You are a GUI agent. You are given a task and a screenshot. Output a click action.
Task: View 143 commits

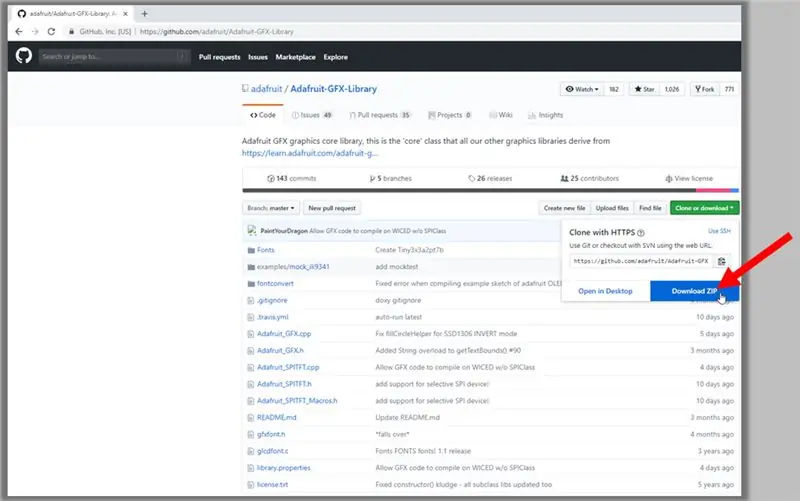click(x=292, y=179)
